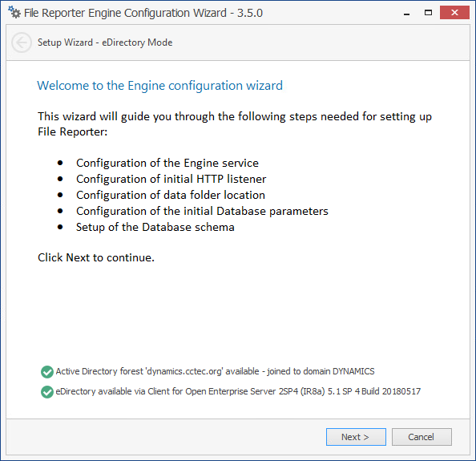Image resolution: width=476 pixels, height=461 pixels.
Task: Click the green check beside eDirectory available
Action: [47, 392]
